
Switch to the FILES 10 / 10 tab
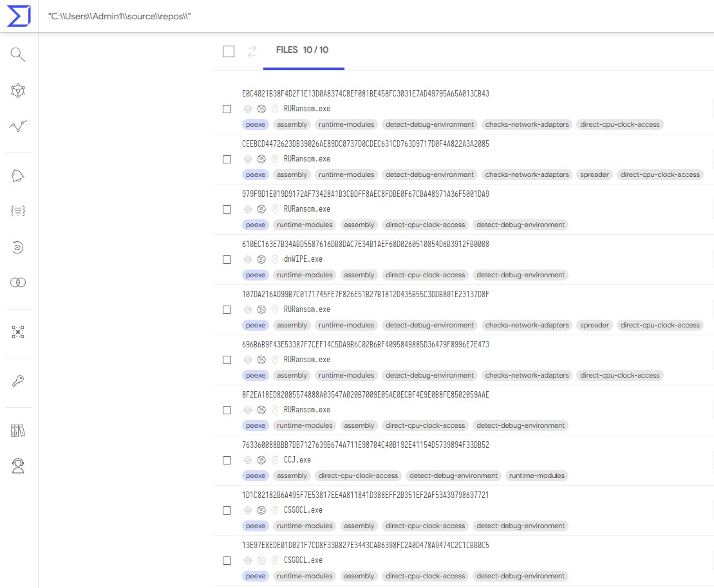[303, 50]
